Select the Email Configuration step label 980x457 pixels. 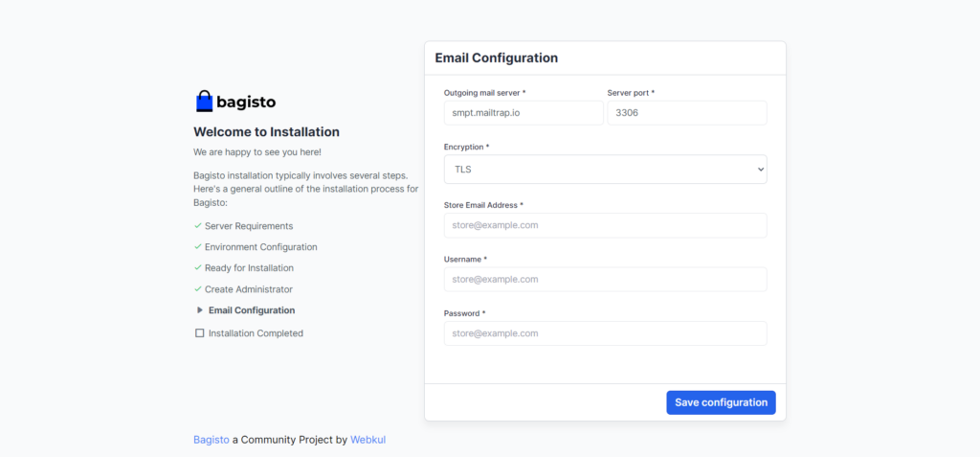(252, 310)
